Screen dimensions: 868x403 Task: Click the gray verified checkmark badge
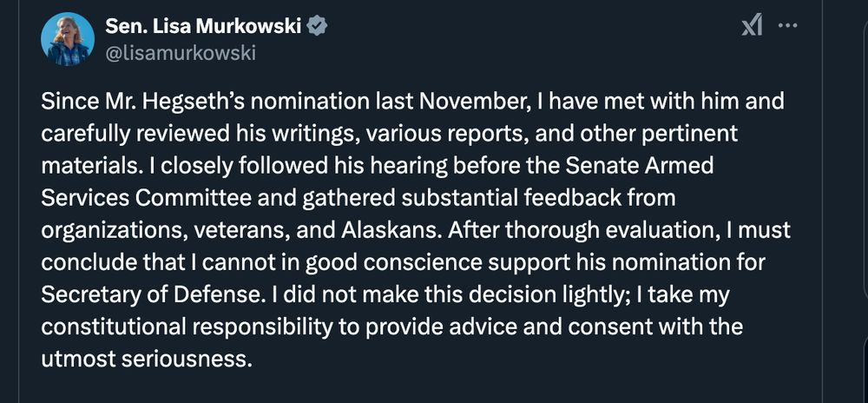click(318, 28)
